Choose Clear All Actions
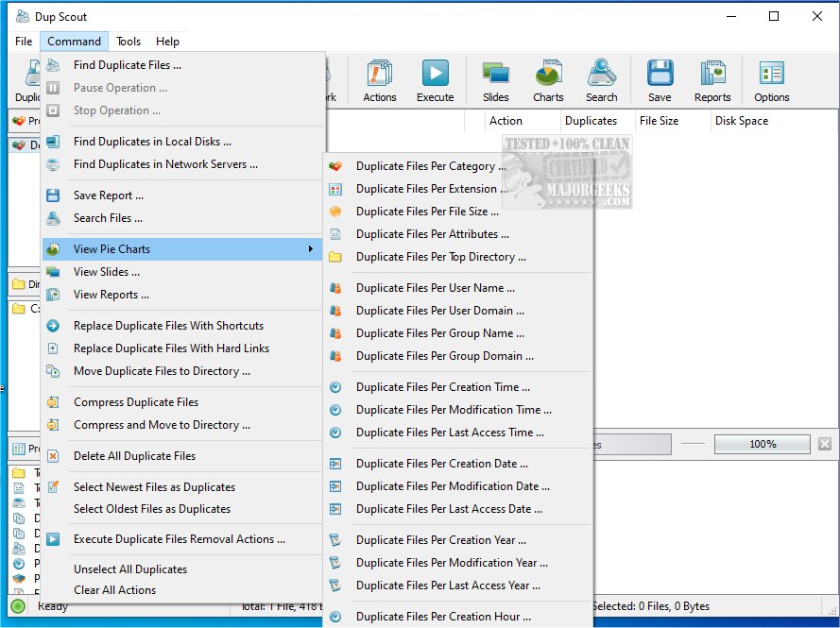Viewport: 840px width, 628px height. click(183, 590)
